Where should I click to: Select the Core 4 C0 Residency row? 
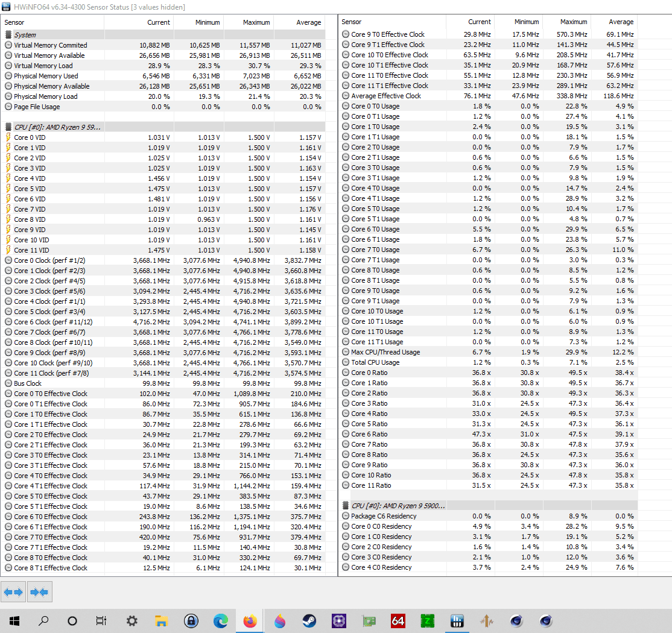(x=488, y=567)
